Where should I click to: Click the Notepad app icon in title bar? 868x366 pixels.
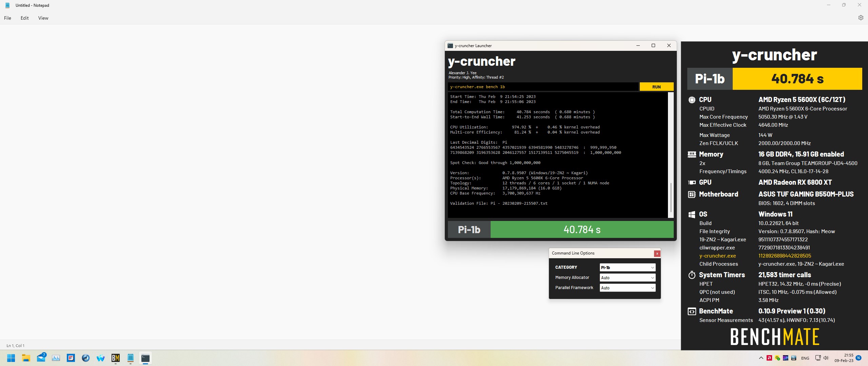pyautogui.click(x=7, y=5)
